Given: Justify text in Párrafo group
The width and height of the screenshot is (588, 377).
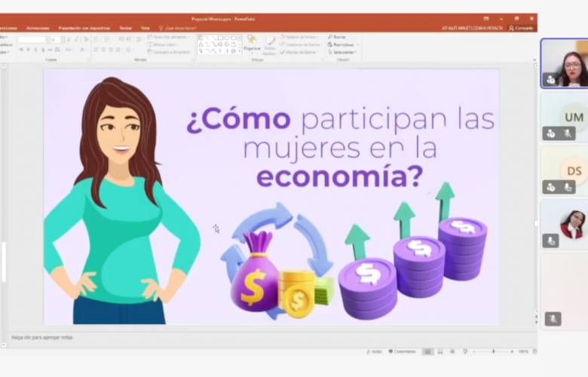Looking at the screenshot, I should click(x=118, y=50).
